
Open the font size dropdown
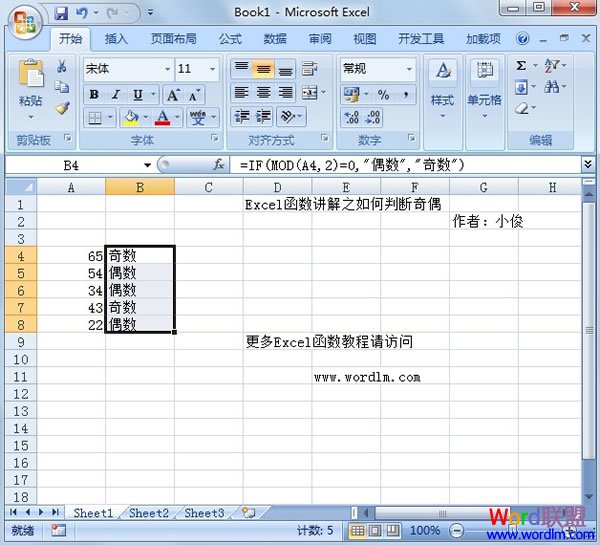(212, 69)
